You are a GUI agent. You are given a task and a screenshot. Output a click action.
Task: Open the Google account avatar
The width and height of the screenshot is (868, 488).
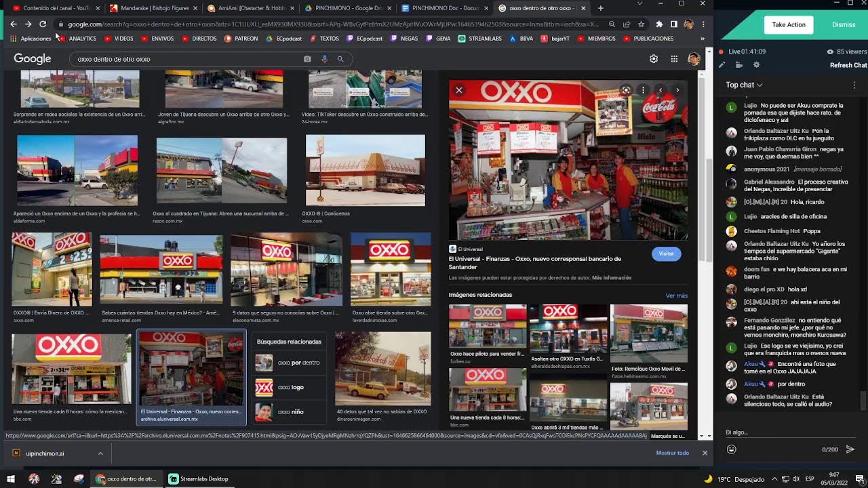coord(693,59)
